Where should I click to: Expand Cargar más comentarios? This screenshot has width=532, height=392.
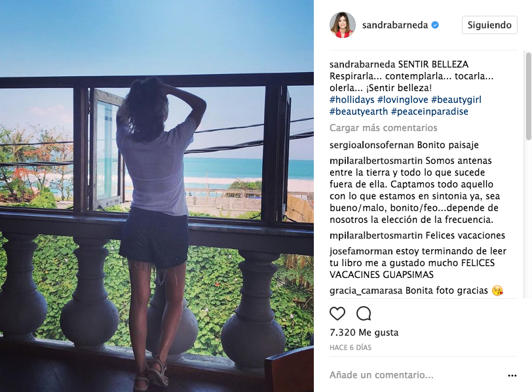click(x=383, y=128)
